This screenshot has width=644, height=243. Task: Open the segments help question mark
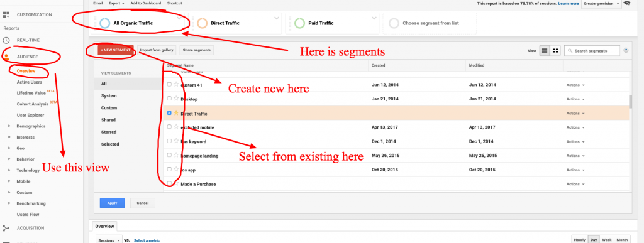pos(626,50)
